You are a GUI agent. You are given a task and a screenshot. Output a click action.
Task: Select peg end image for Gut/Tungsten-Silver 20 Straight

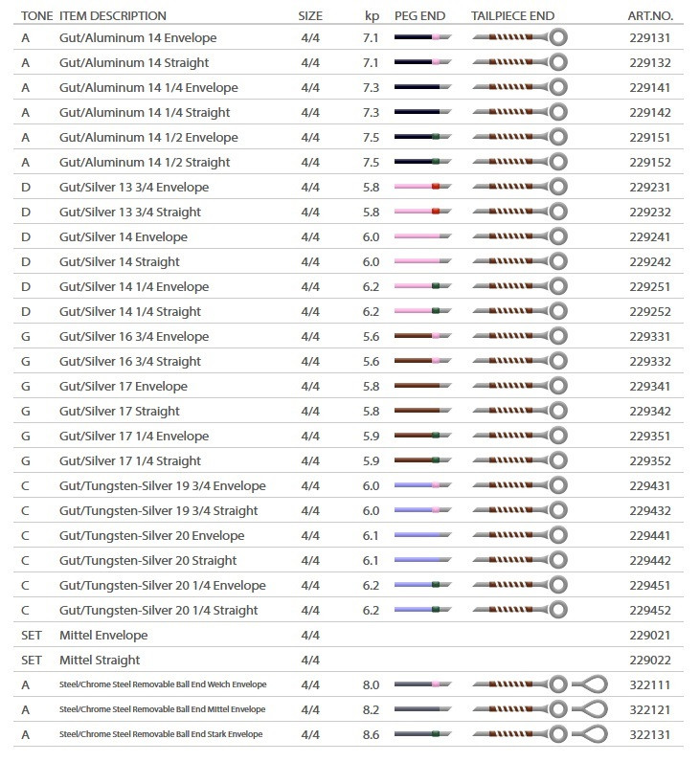tap(422, 561)
